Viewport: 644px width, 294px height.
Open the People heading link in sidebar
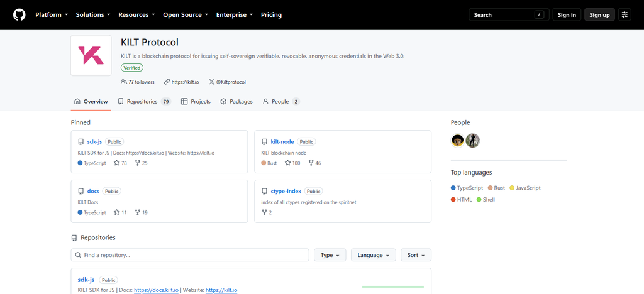[460, 122]
